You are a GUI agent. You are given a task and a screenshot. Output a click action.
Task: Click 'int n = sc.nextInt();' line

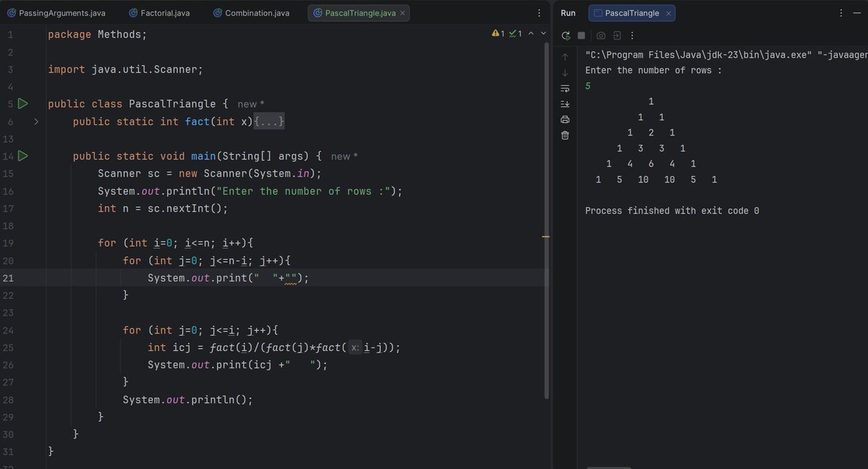pos(163,208)
